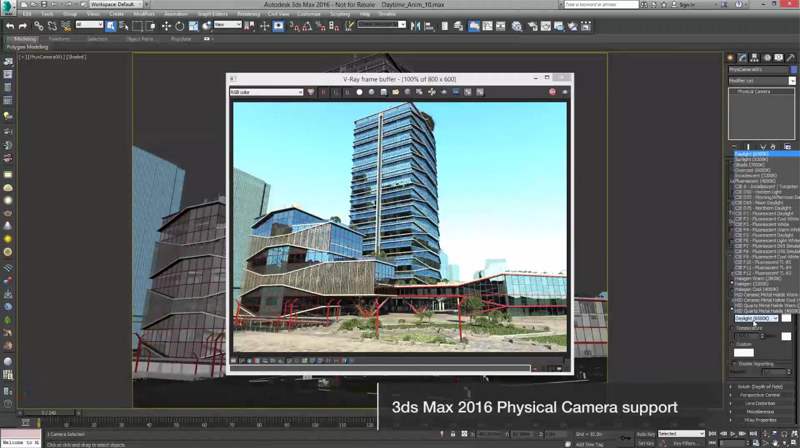Open the Selection ribbon tab
Screen dimensions: 800x448
[x=97, y=40]
